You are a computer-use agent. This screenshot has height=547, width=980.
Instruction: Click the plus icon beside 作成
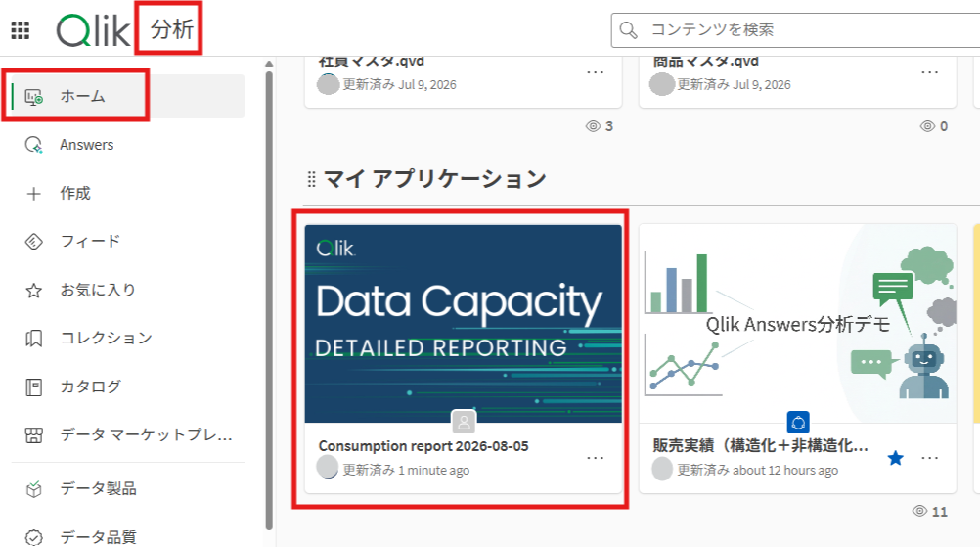coord(34,194)
